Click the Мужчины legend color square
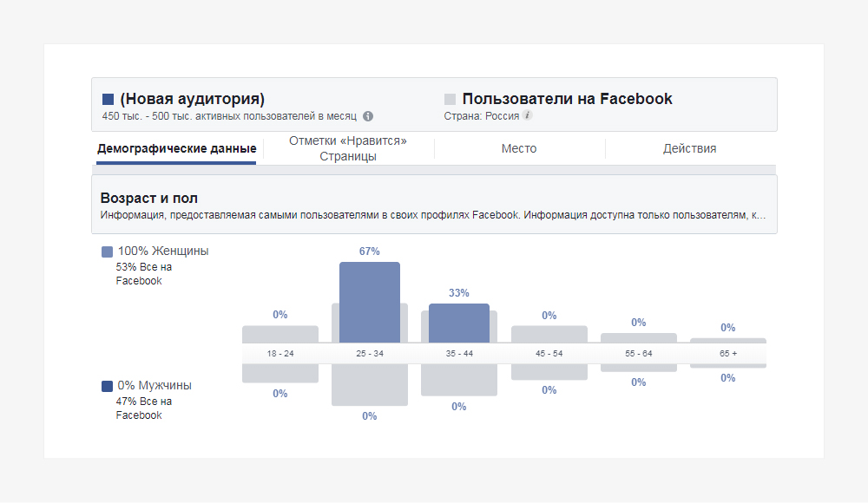This screenshot has width=868, height=503. pos(107,386)
